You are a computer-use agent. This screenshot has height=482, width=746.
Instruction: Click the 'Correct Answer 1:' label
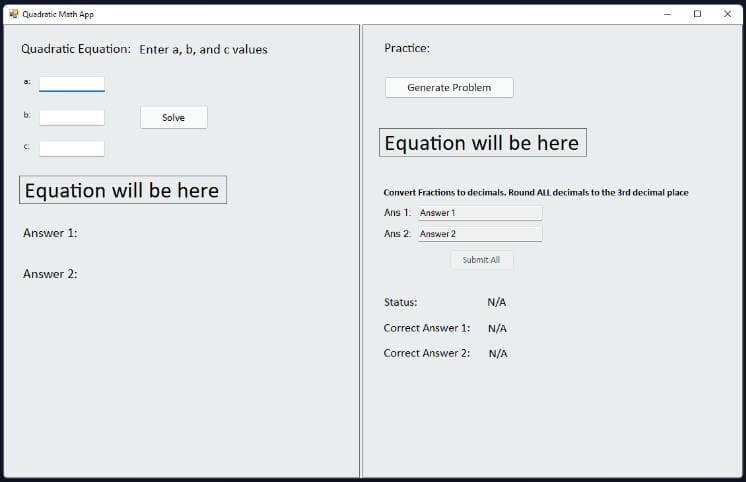(x=427, y=328)
